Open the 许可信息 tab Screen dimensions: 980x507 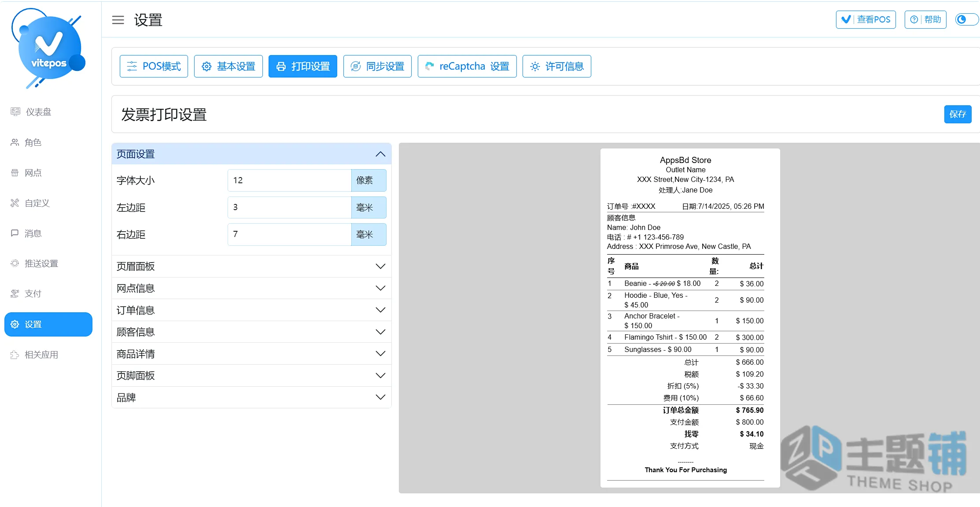[x=557, y=66]
